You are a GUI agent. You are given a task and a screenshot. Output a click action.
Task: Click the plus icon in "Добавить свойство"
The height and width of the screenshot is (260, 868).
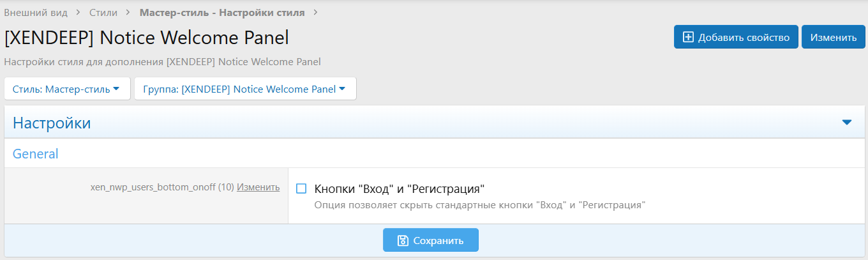[x=688, y=37]
